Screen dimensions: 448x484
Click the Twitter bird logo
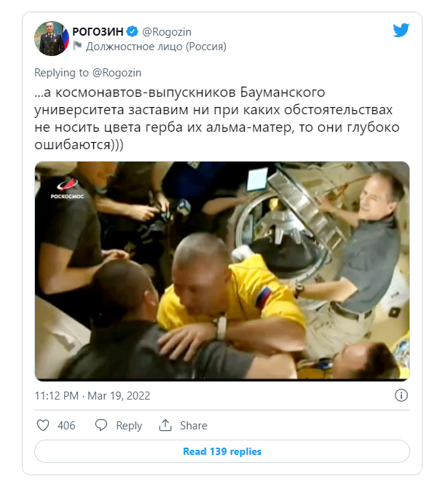[401, 30]
